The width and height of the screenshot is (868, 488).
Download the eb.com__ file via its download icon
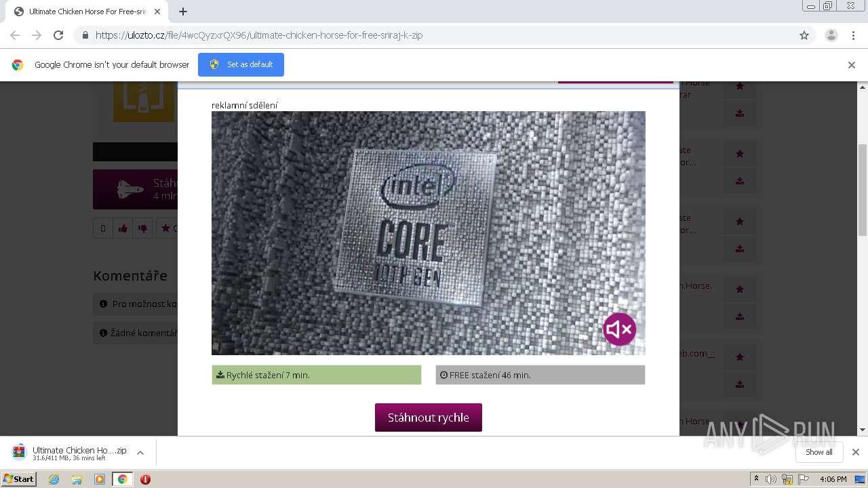point(740,384)
